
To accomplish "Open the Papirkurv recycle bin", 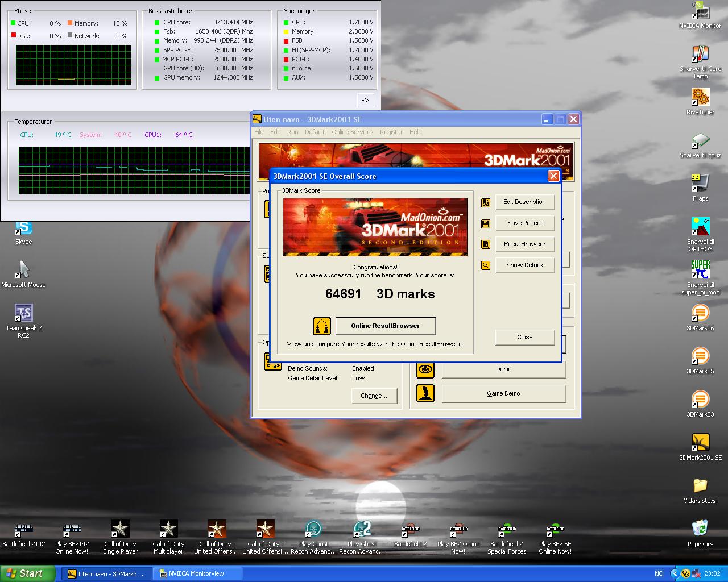I will pos(700,529).
